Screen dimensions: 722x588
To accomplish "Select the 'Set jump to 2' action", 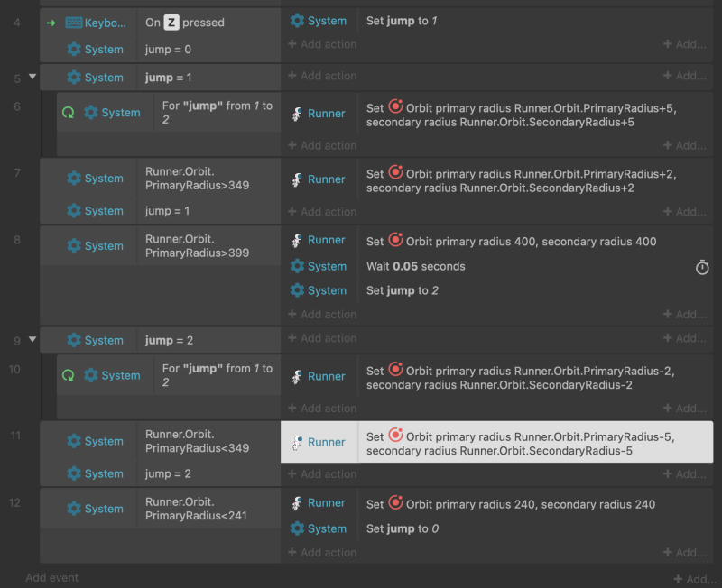I will tap(403, 290).
